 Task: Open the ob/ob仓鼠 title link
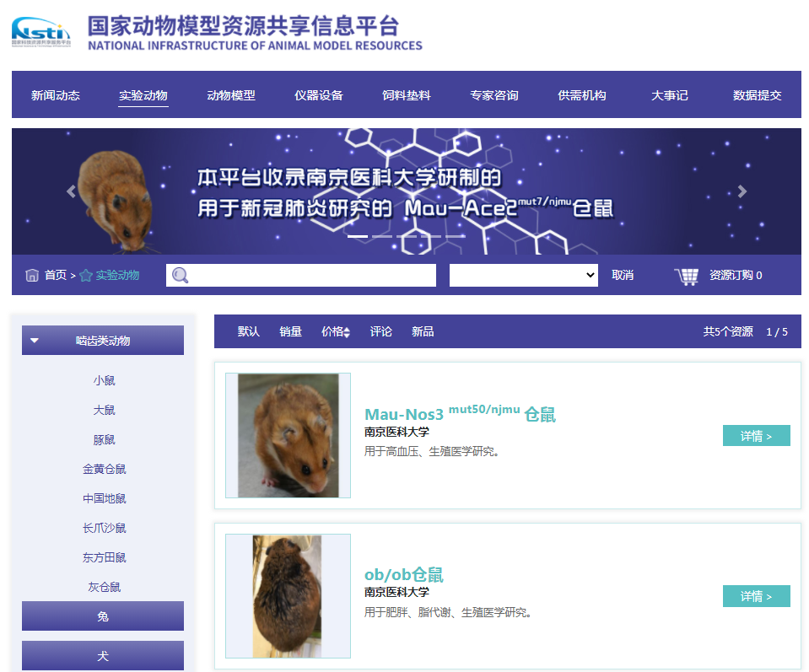pyautogui.click(x=404, y=574)
